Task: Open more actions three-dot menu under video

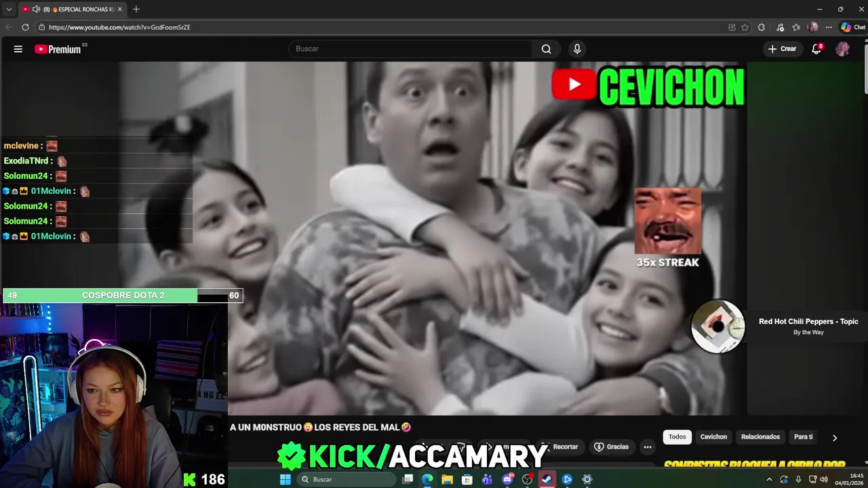Action: tap(648, 447)
